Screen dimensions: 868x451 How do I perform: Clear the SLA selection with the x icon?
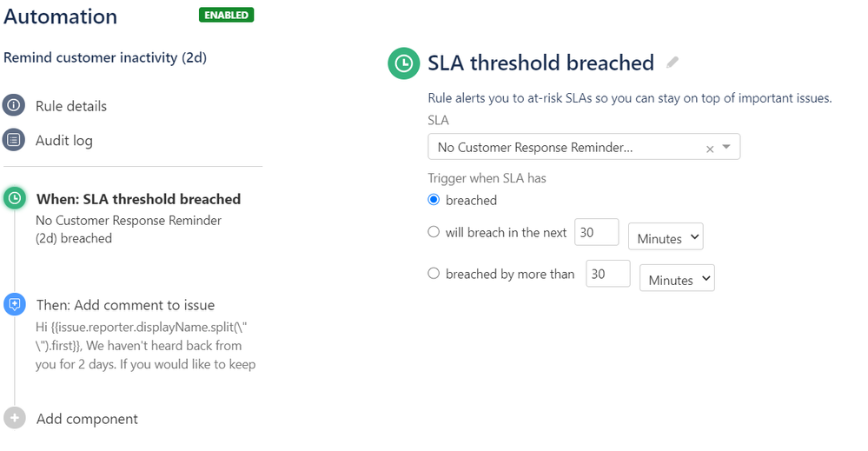(710, 149)
